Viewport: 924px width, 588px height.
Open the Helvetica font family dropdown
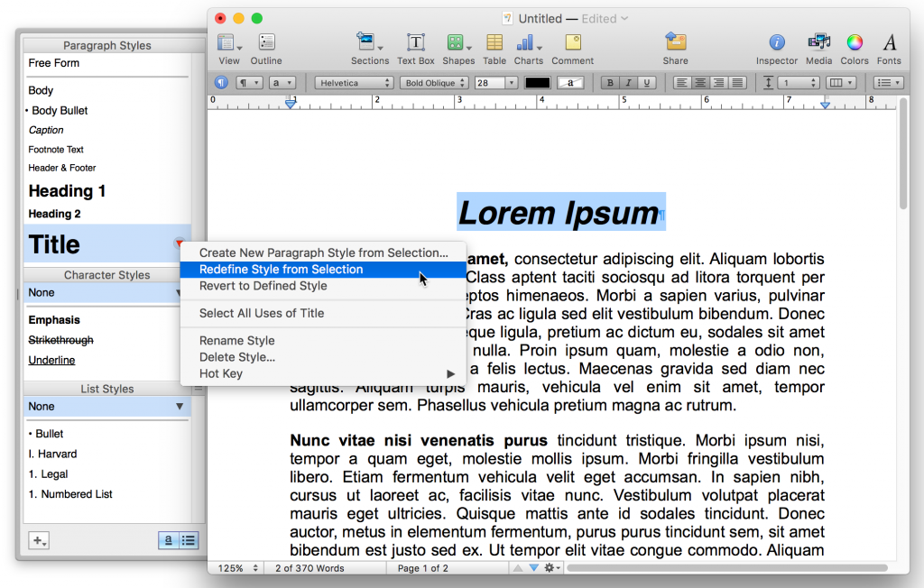pyautogui.click(x=354, y=83)
